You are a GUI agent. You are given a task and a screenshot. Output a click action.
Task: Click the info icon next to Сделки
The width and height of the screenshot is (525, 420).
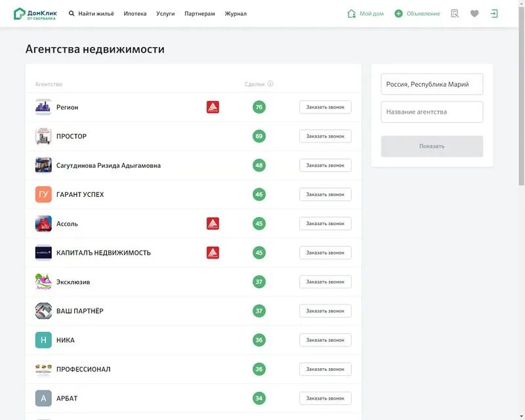click(270, 84)
